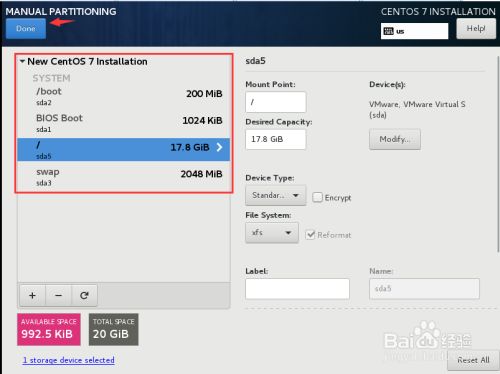The height and width of the screenshot is (374, 500).
Task: Click the Available Space 992.5 KiB box
Action: 49,329
